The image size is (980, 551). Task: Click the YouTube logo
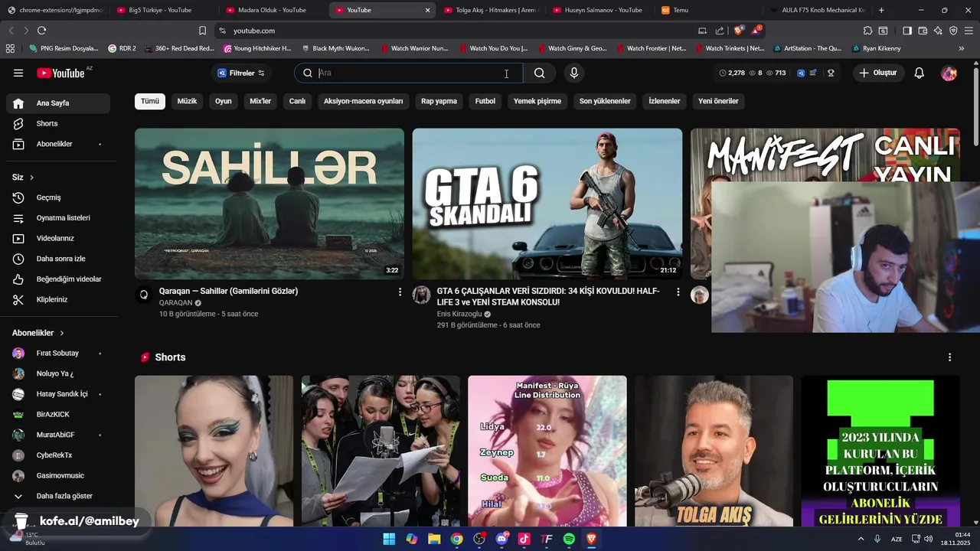(60, 73)
